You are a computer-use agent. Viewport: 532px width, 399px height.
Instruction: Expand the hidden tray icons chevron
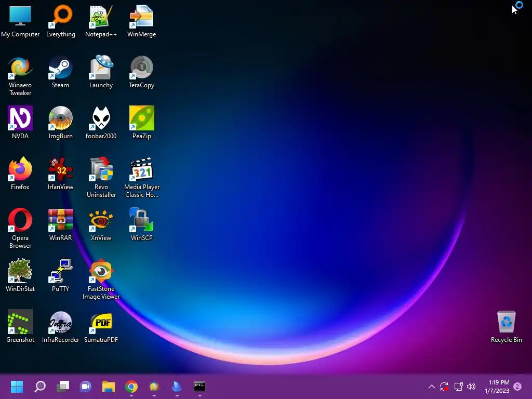click(x=432, y=387)
